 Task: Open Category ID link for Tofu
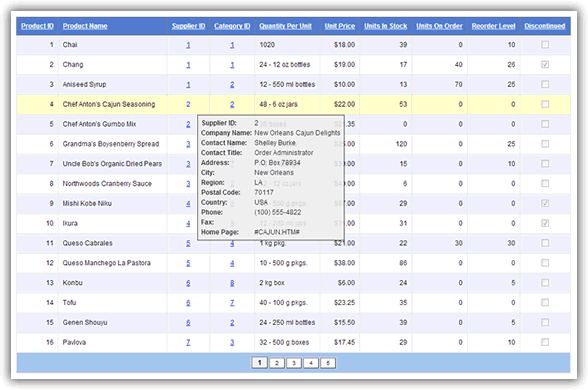coord(232,303)
